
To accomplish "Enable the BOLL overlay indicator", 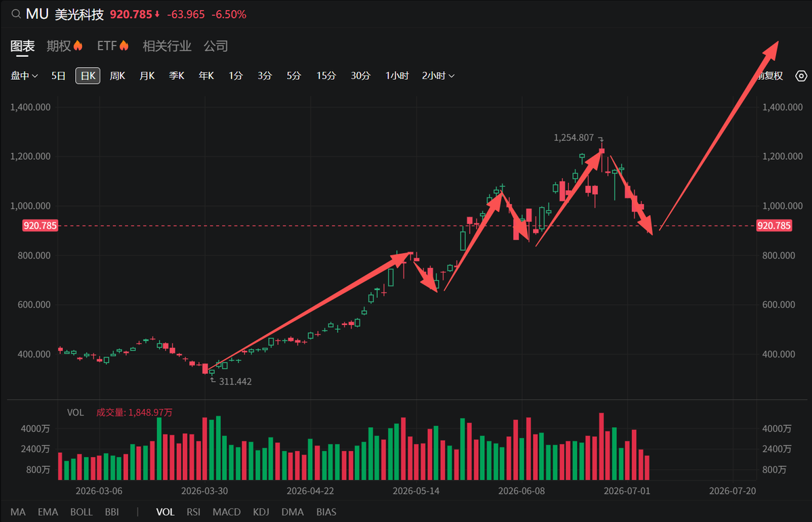I will coord(81,512).
